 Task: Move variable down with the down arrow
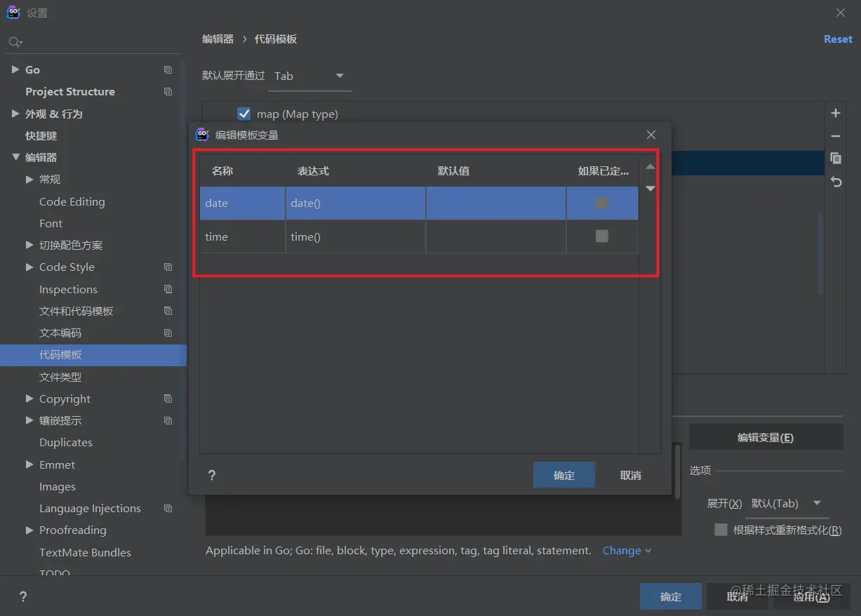click(650, 188)
